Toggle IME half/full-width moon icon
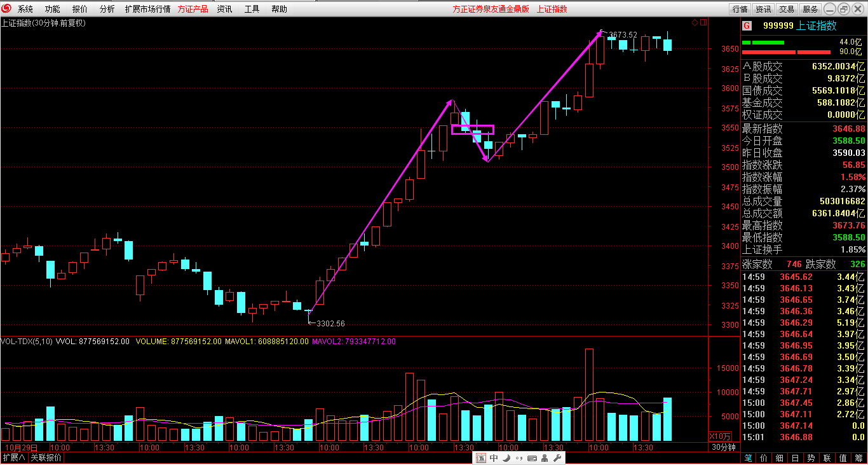This screenshot has height=465, width=868. pos(506,458)
